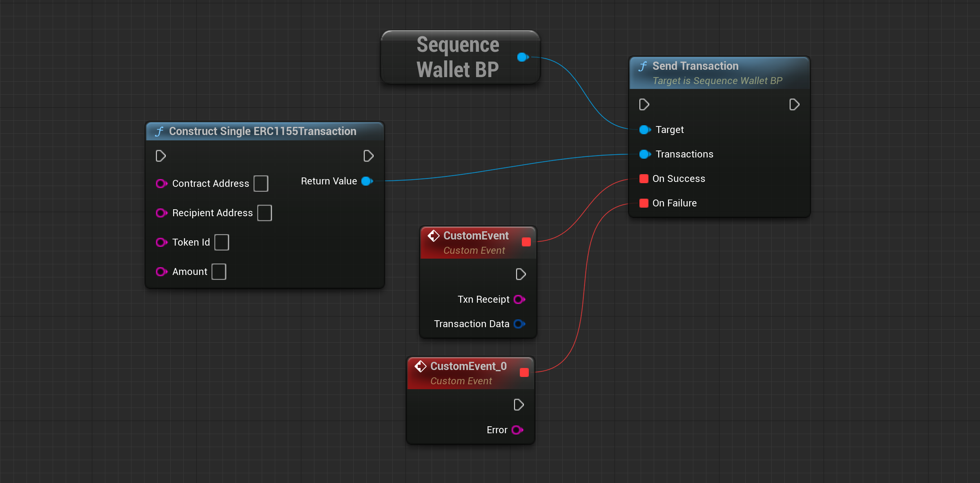The width and height of the screenshot is (980, 483).
Task: Click the Recipient Address input box
Action: (x=265, y=213)
